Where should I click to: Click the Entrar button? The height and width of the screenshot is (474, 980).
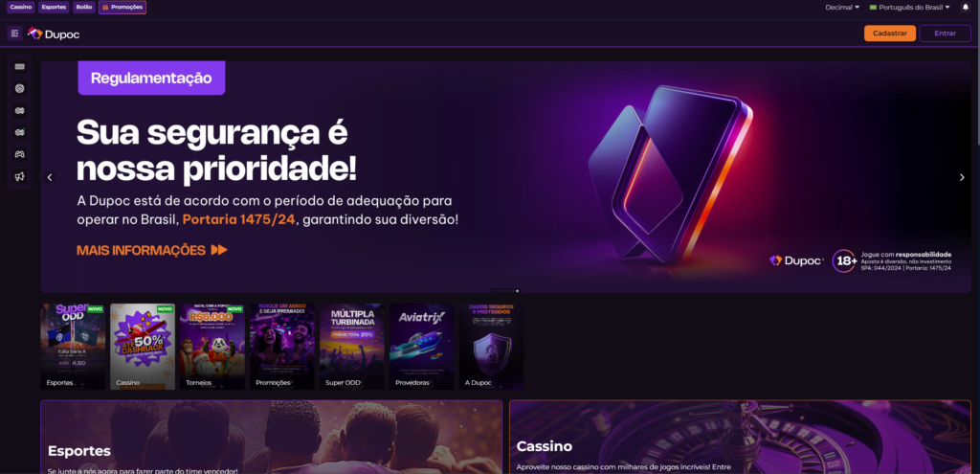coord(945,34)
